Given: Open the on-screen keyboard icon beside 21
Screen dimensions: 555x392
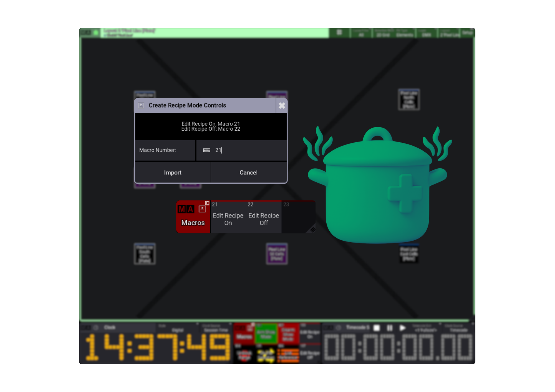Looking at the screenshot, I should [207, 150].
